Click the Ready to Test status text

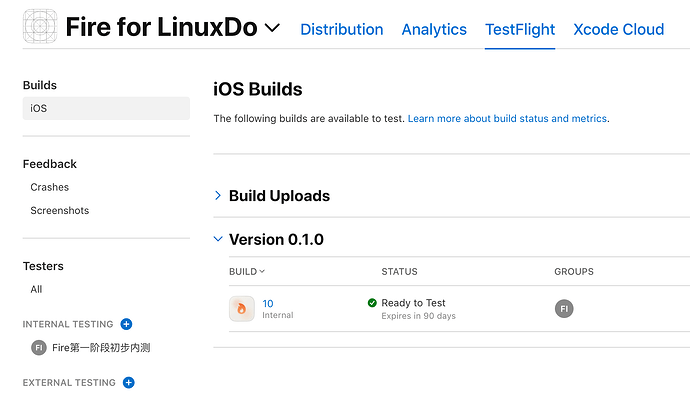[413, 303]
